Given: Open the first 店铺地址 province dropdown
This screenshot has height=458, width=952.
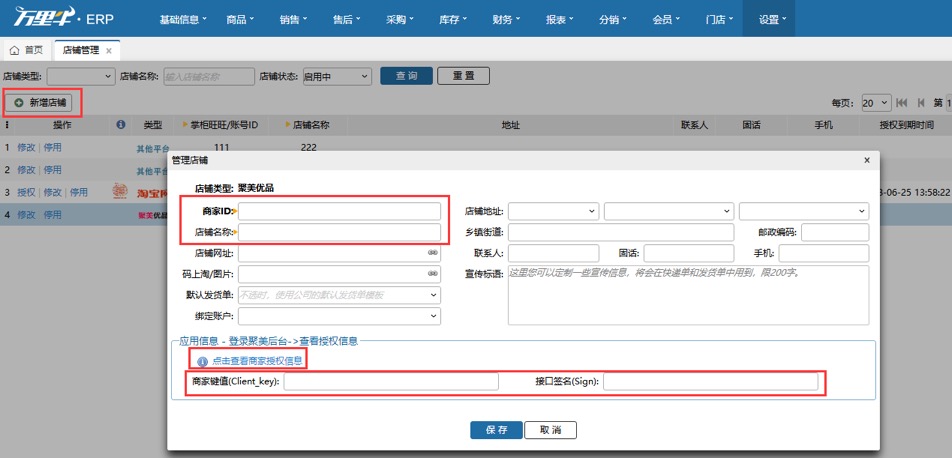Looking at the screenshot, I should 554,211.
